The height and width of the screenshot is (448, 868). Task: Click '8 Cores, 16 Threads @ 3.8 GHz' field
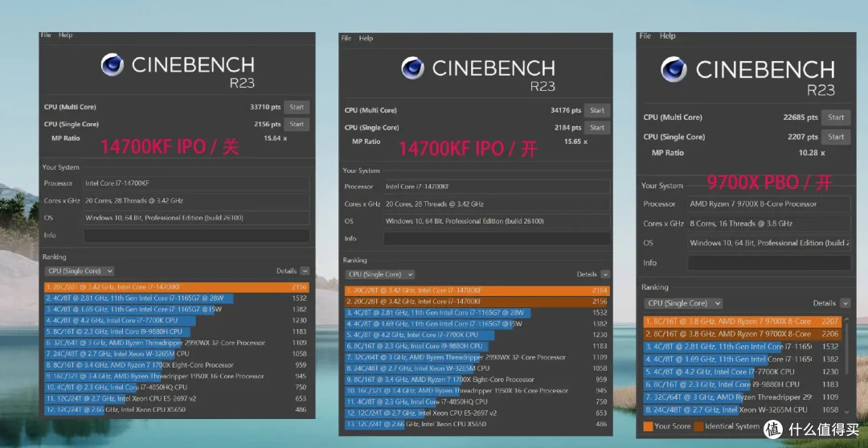(x=769, y=224)
